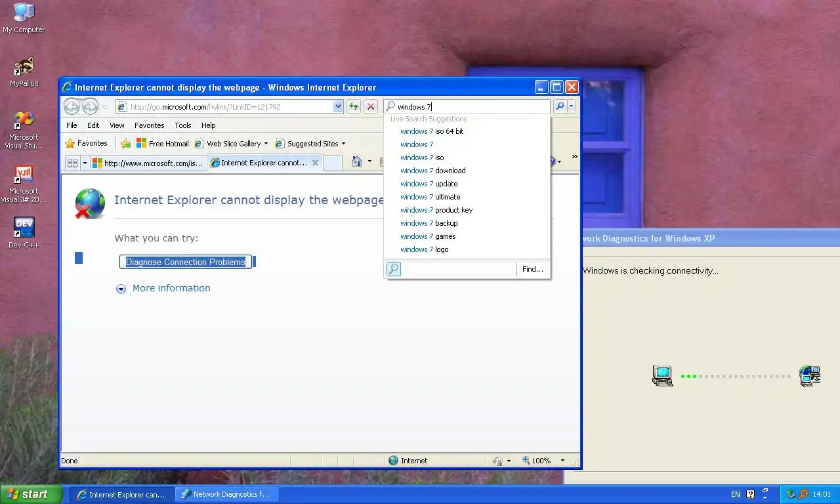Screen dimensions: 840x504
Task: Select suggestion 'windows 7 iso 64 bit'
Action: tap(467, 131)
